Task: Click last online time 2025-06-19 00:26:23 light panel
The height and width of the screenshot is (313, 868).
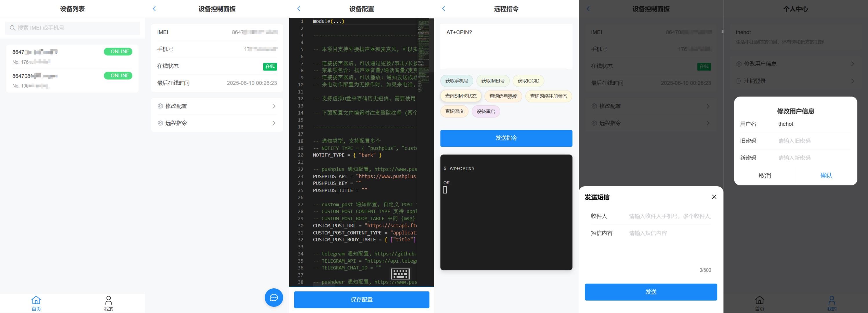Action: 252,83
